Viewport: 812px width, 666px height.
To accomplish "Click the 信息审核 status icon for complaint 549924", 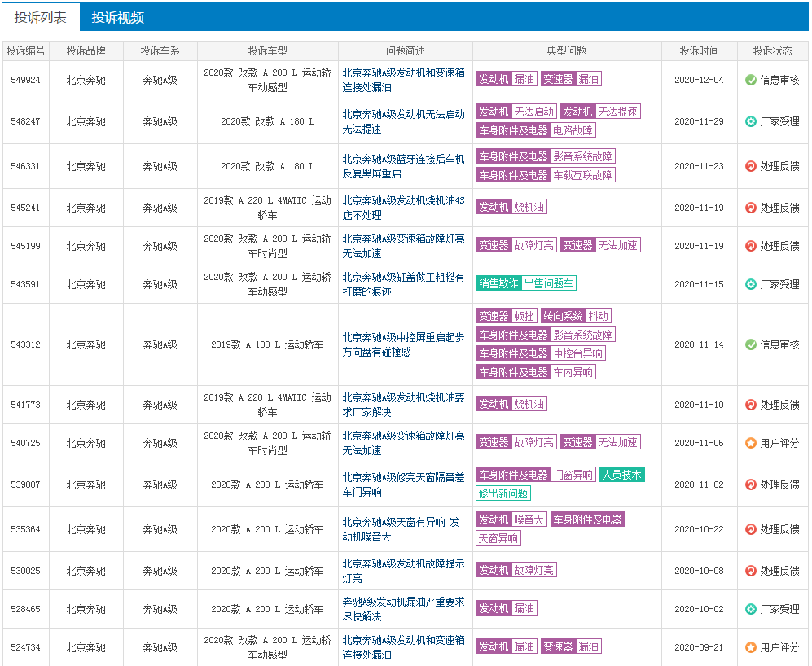I will coord(750,80).
